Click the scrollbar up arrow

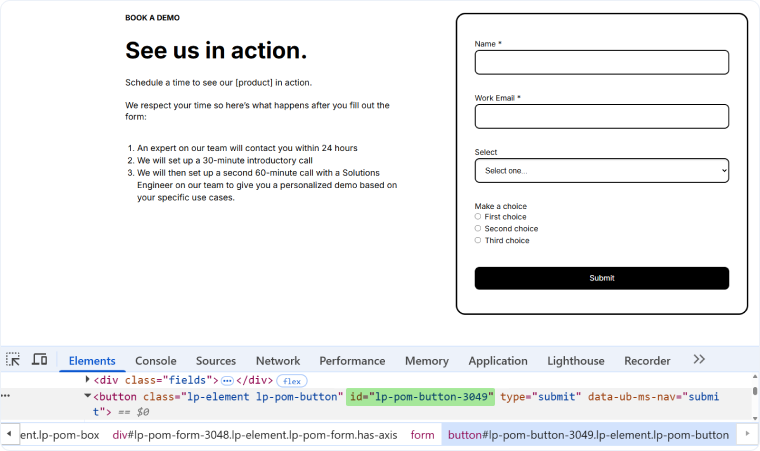pos(755,377)
